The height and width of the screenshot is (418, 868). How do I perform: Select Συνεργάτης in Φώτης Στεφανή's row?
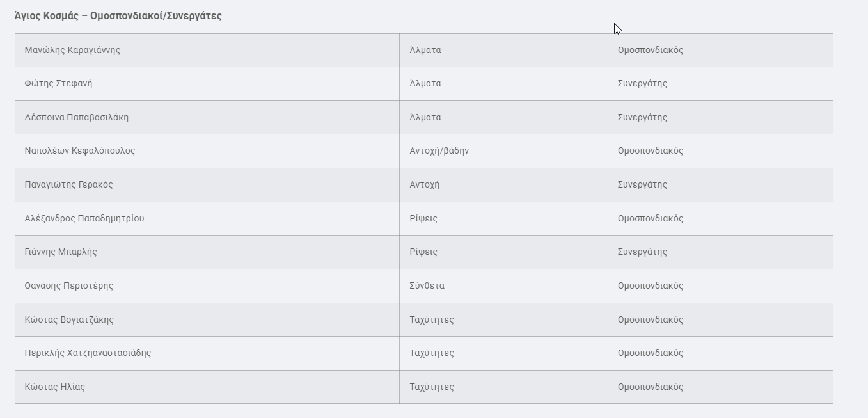coord(642,83)
